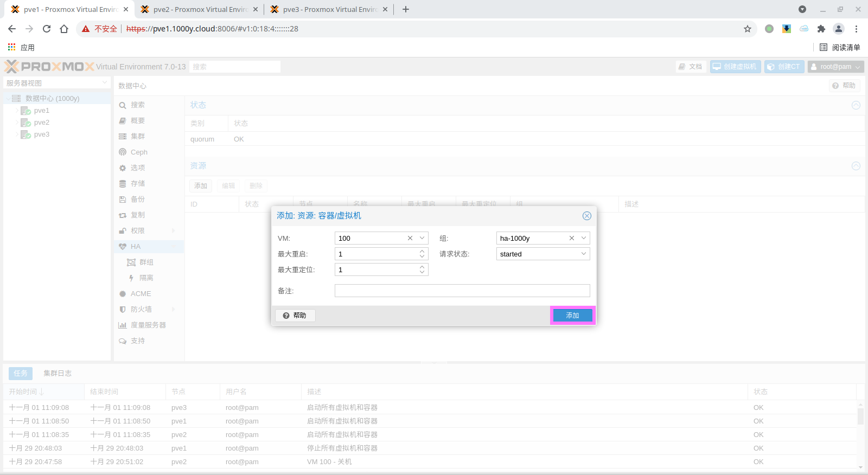Open the Chrome profile avatar icon
The height and width of the screenshot is (475, 868).
click(839, 29)
